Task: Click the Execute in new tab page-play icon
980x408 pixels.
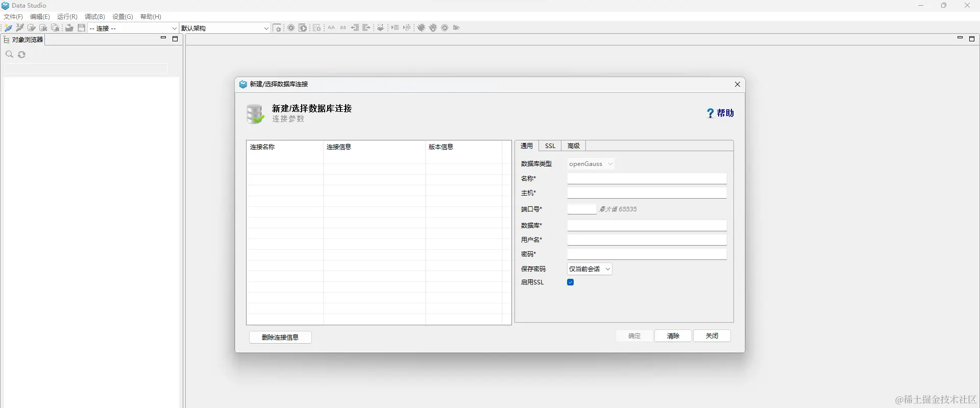Action: pos(303,28)
